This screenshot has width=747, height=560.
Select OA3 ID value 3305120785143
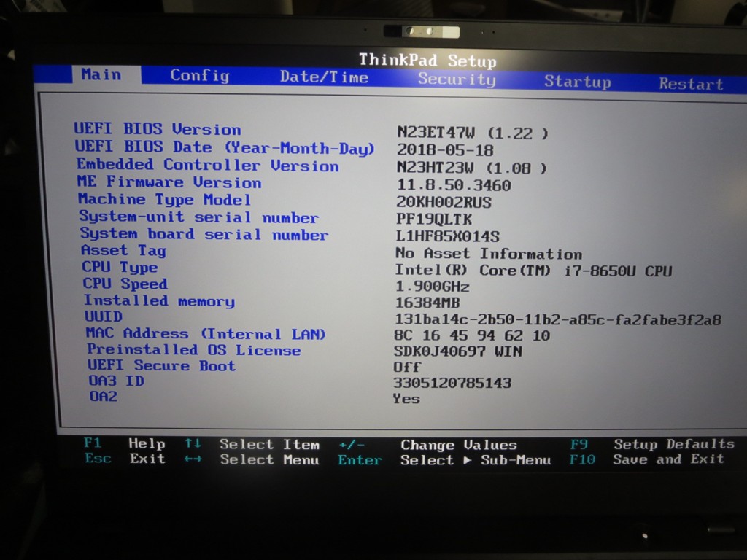(452, 383)
